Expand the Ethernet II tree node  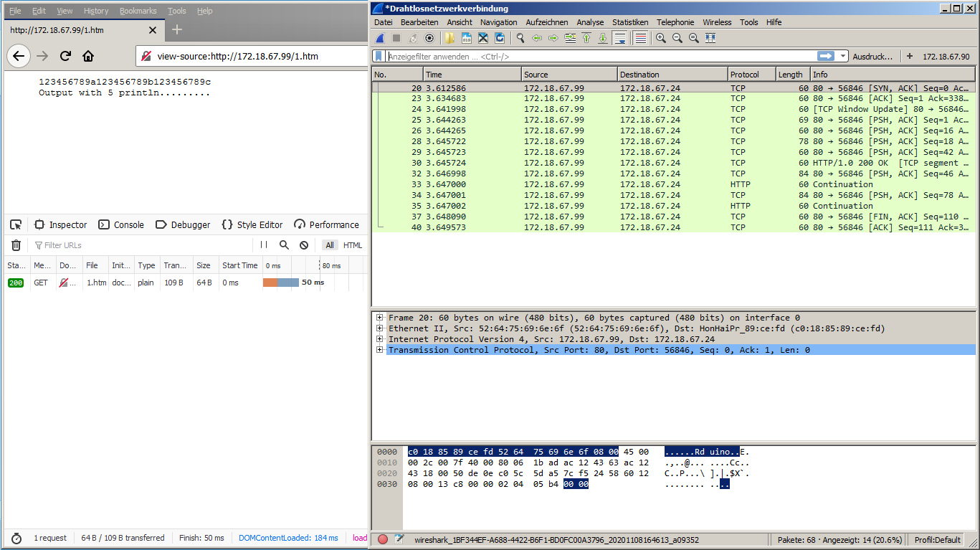[379, 328]
